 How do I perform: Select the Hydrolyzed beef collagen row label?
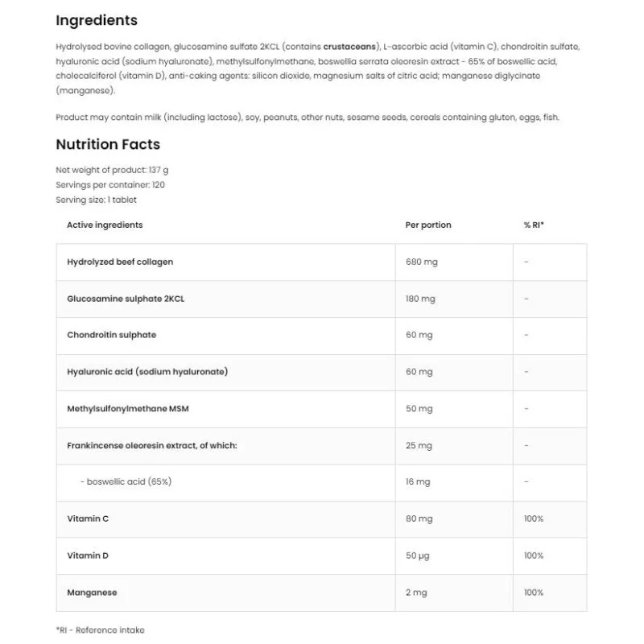click(120, 262)
